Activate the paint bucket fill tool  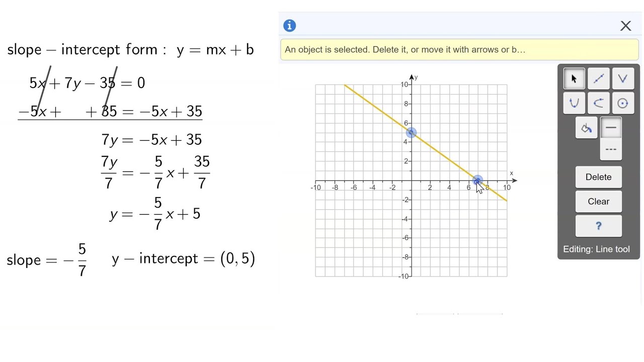click(586, 128)
